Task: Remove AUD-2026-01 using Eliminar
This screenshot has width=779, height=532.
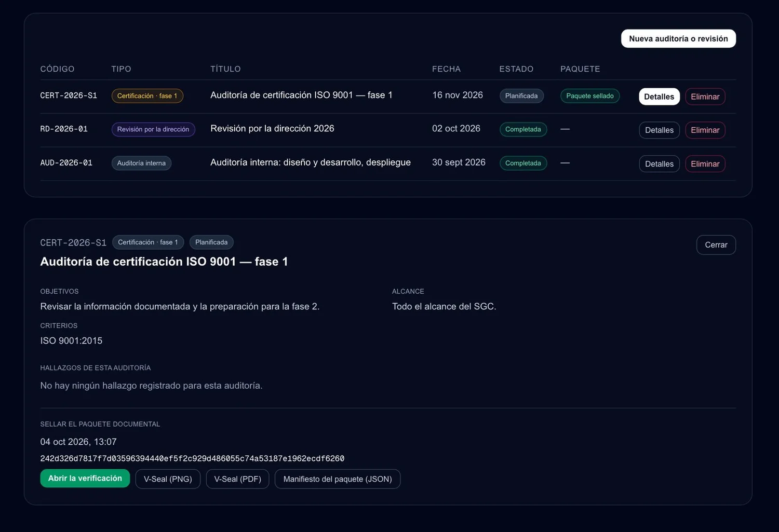Action: click(x=705, y=164)
